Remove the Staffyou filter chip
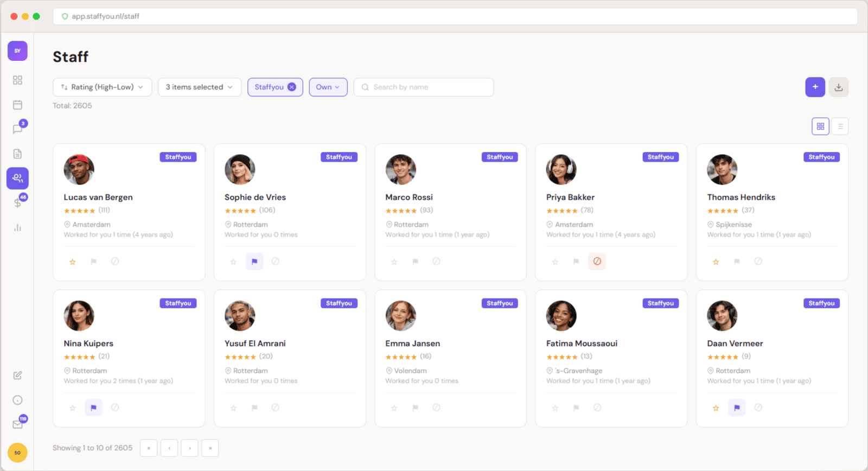The height and width of the screenshot is (471, 868). 292,87
